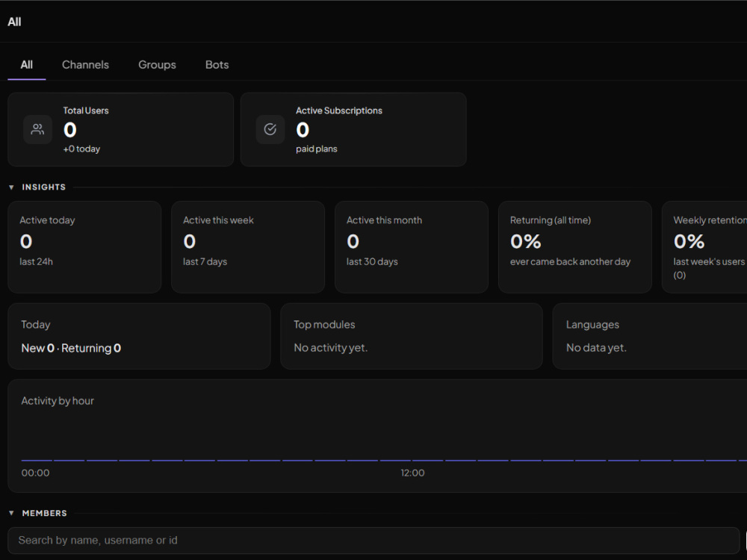Viewport: 747px width, 560px height.
Task: Click the Total Users people icon
Action: pos(37,129)
